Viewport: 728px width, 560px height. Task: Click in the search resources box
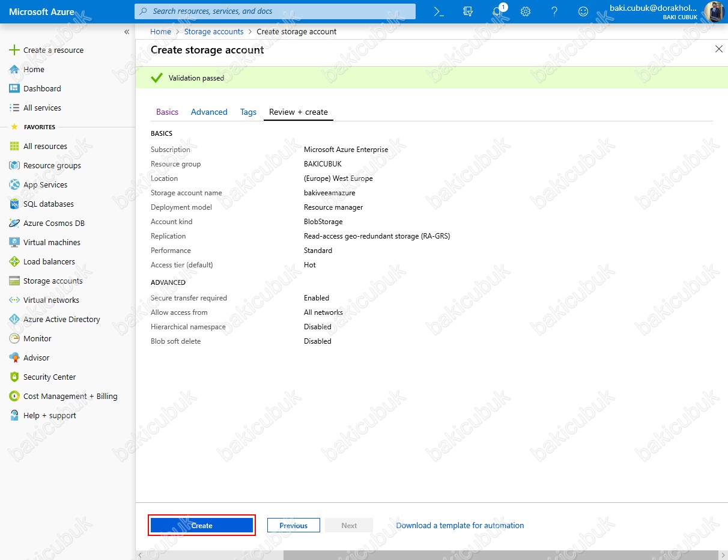275,11
